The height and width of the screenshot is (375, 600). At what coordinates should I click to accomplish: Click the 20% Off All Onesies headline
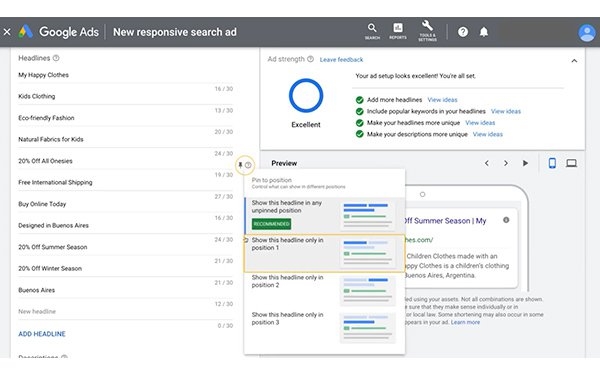(x=126, y=161)
